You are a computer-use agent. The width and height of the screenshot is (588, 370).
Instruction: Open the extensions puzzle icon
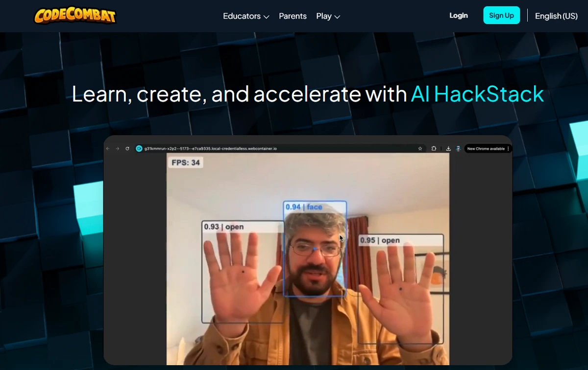point(434,149)
